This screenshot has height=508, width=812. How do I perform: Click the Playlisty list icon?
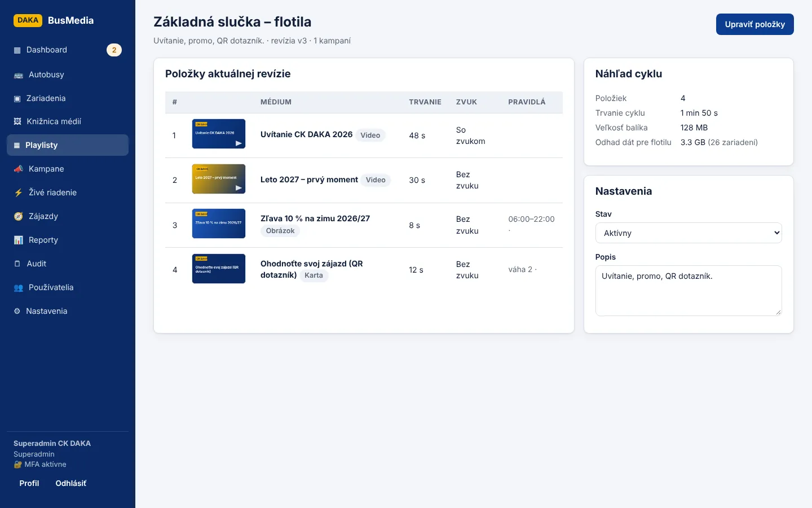pos(17,146)
